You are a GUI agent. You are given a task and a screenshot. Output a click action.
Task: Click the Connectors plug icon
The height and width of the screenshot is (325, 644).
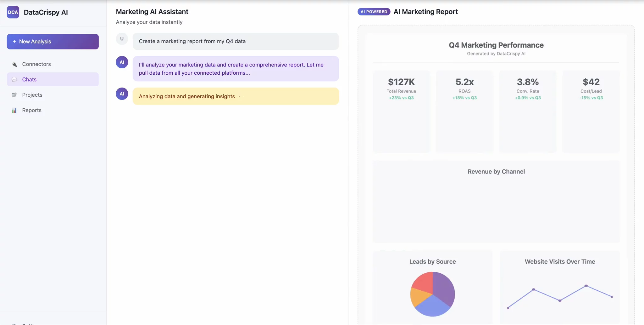pyautogui.click(x=14, y=64)
